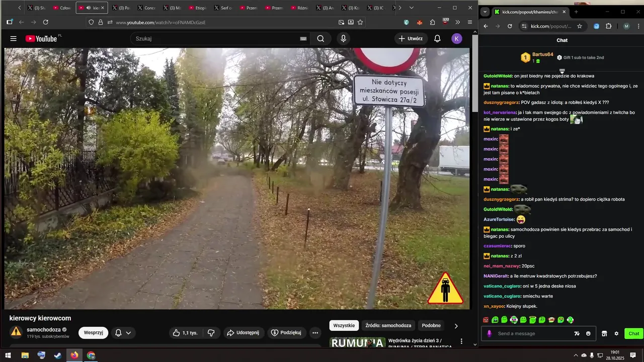Go back in the Firefox window
Screen dimensions: 644x362
21,22
